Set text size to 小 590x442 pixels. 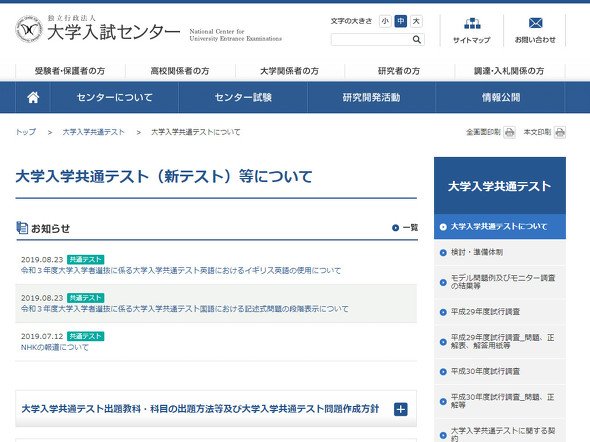(385, 21)
